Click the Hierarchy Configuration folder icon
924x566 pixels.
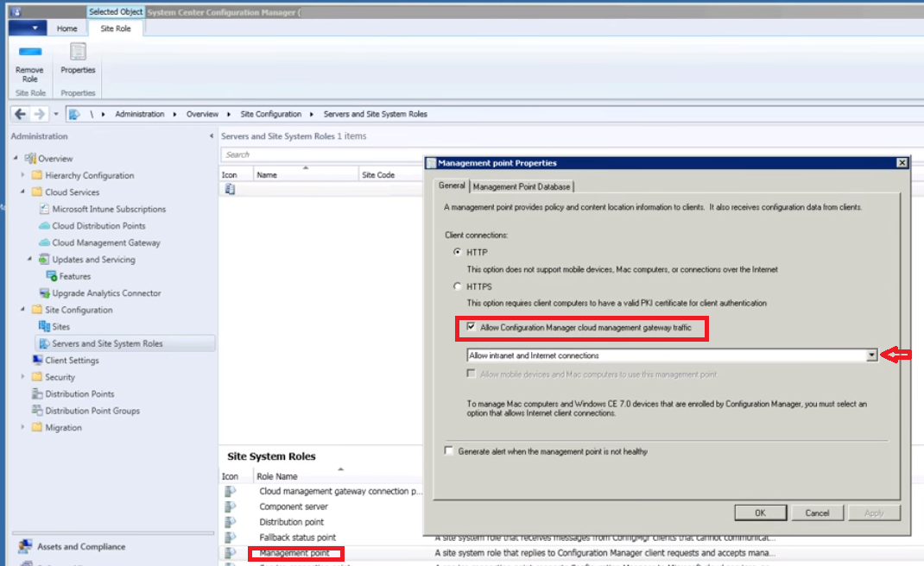(x=37, y=175)
